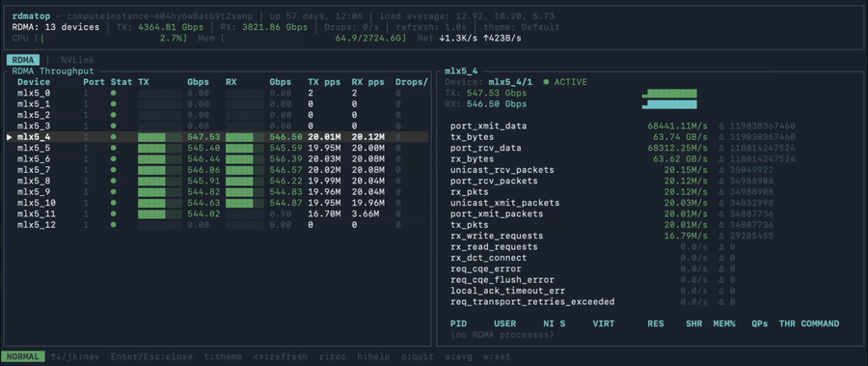
Task: Select device mlx5_3 in the list
Action: 34,126
